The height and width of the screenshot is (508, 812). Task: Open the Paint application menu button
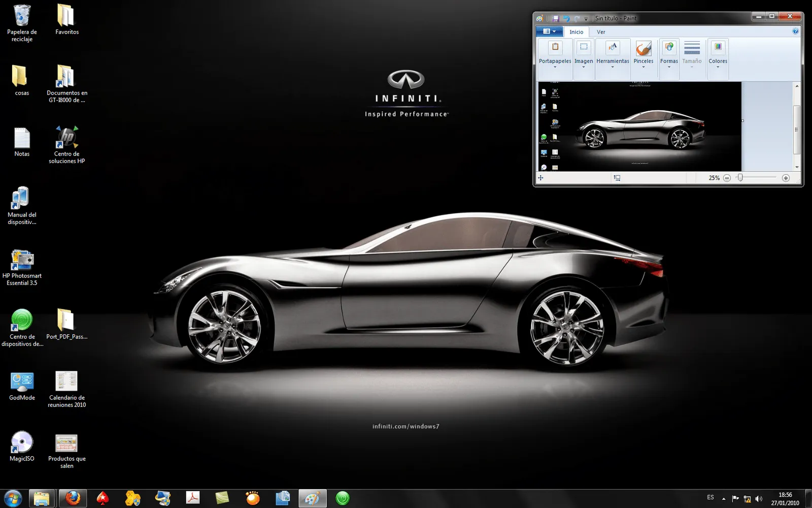tap(549, 31)
